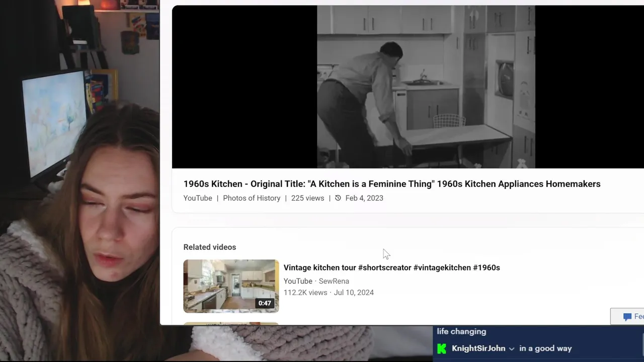
Task: Click the 'in a good way' chat message
Action: click(x=545, y=348)
